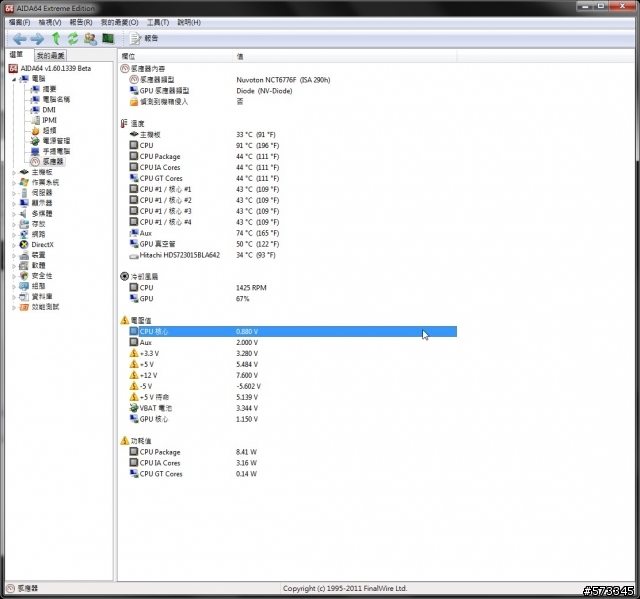Open the 工具(T) menu
The width and height of the screenshot is (640, 599).
pos(158,22)
